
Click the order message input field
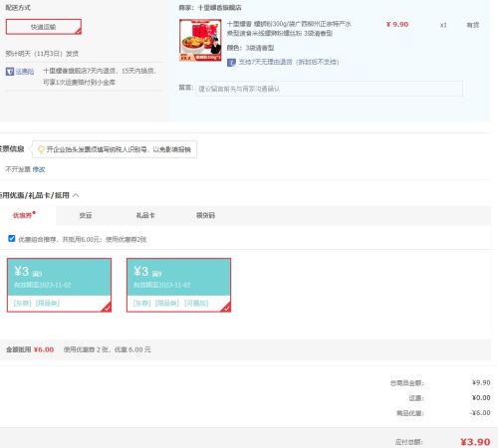coord(329,89)
